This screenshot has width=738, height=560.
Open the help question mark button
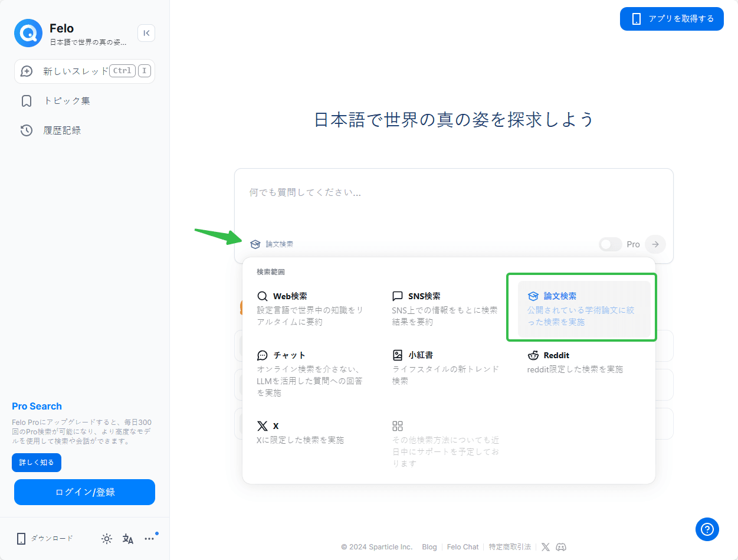click(x=707, y=529)
